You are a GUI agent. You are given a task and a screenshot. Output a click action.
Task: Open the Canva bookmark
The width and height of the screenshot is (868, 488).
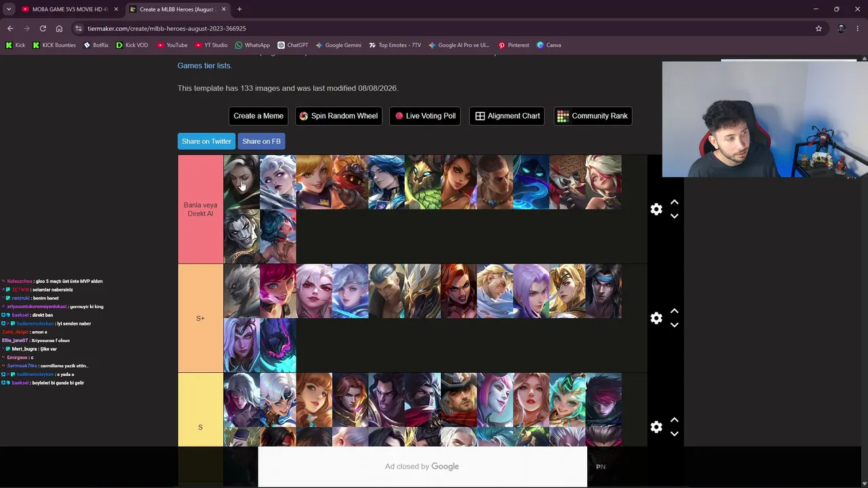coord(549,45)
